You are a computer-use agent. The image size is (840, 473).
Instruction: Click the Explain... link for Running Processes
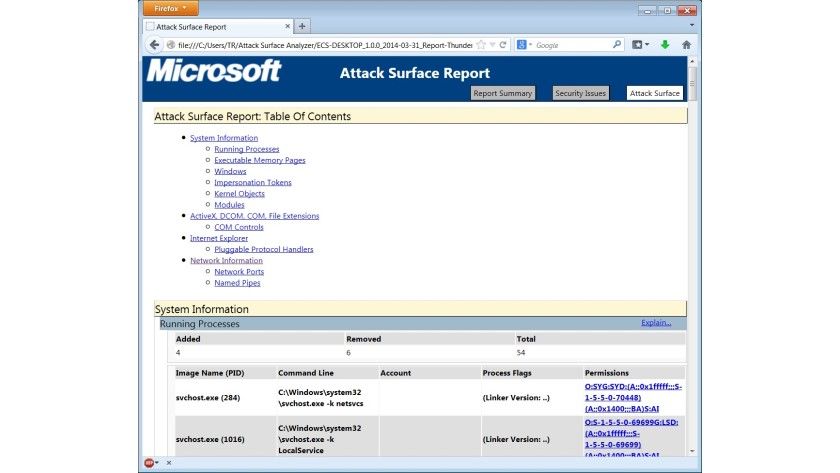pyautogui.click(x=656, y=322)
